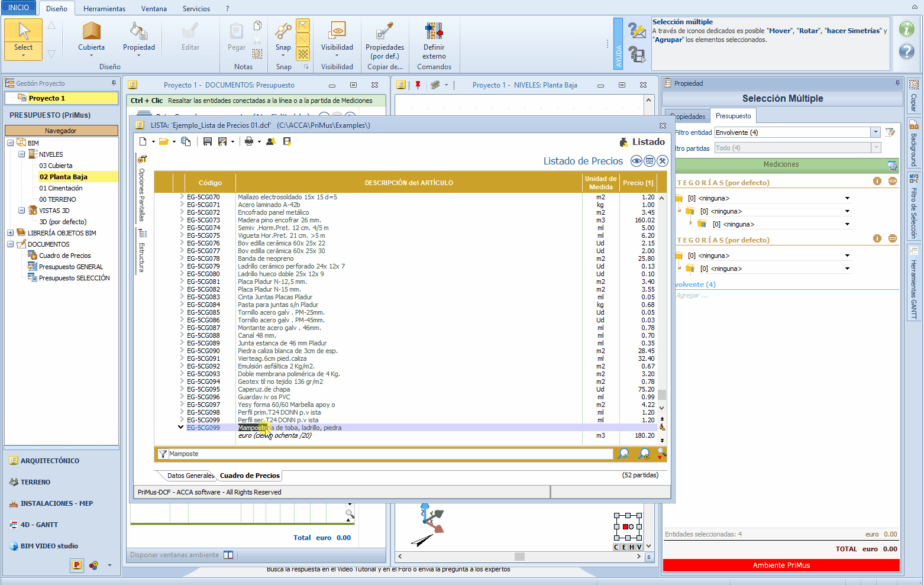Open the Herramientas ribbon tab
The height and width of the screenshot is (585, 924).
[x=104, y=9]
